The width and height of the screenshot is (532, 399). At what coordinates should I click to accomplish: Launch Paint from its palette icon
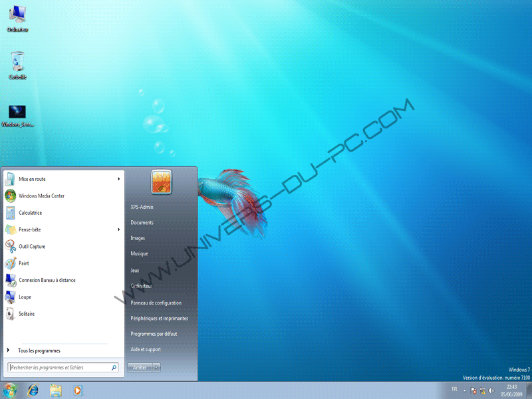click(x=10, y=263)
